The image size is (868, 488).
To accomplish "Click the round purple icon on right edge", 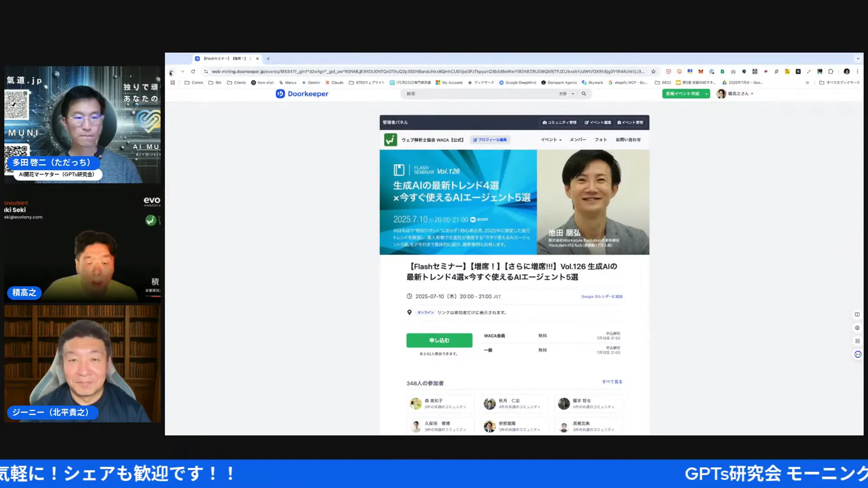I will point(858,355).
